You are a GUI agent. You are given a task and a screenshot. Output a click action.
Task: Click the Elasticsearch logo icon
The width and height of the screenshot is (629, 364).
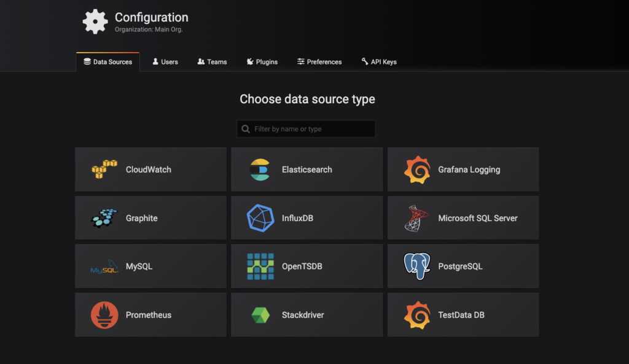[260, 169]
